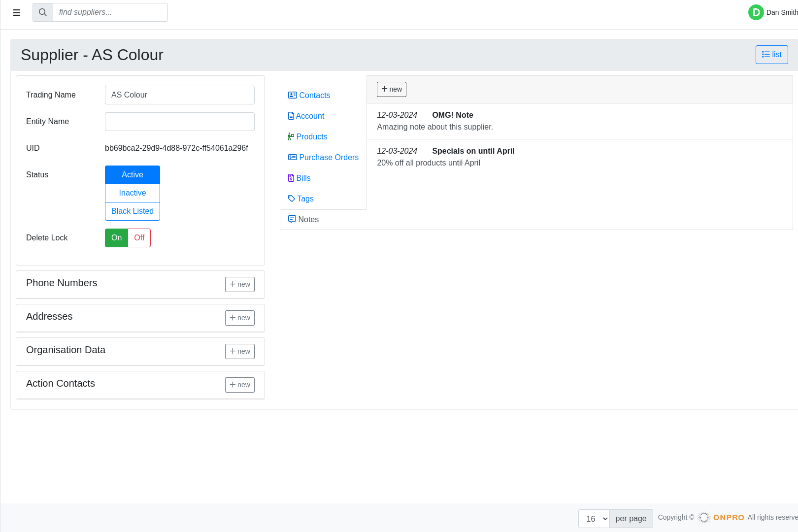Click the 20% off all products text
Screen dimensions: 798x532
tap(429, 163)
